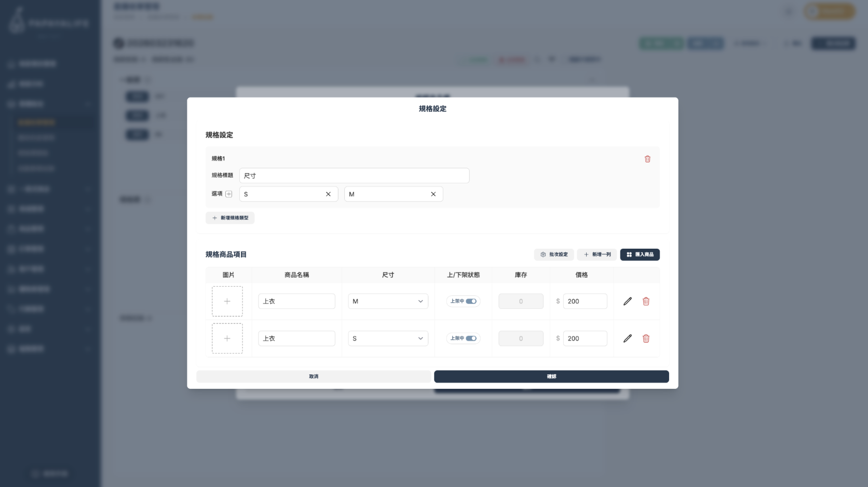Open the size dropdown showing M
Viewport: 868px width, 487px height.
coord(388,301)
